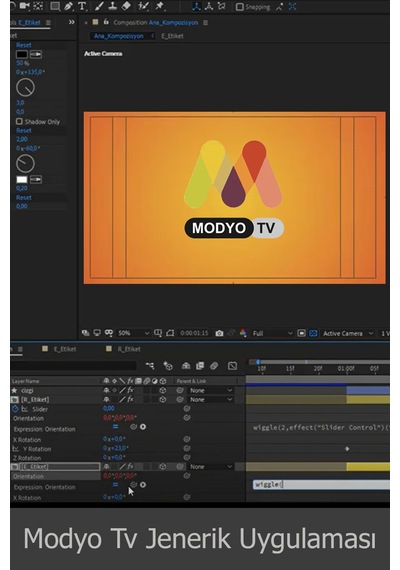Select the Camera tool in the toolbar
Image resolution: width=400 pixels, height=570 pixels.
pos(25,5)
